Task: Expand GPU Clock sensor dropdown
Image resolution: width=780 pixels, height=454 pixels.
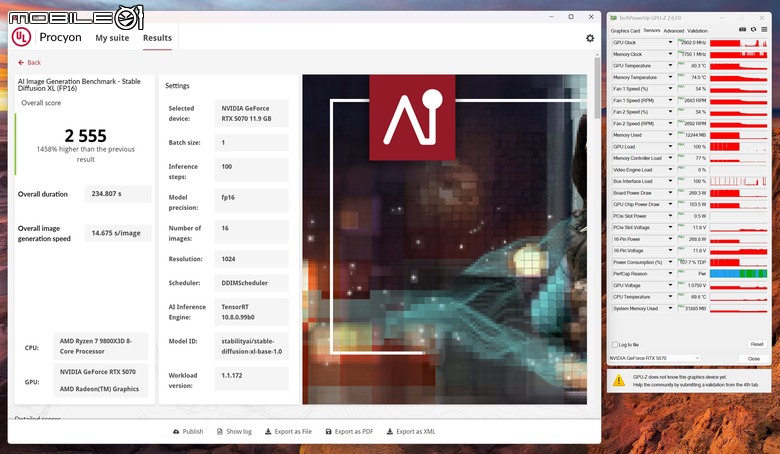Action: click(x=670, y=43)
